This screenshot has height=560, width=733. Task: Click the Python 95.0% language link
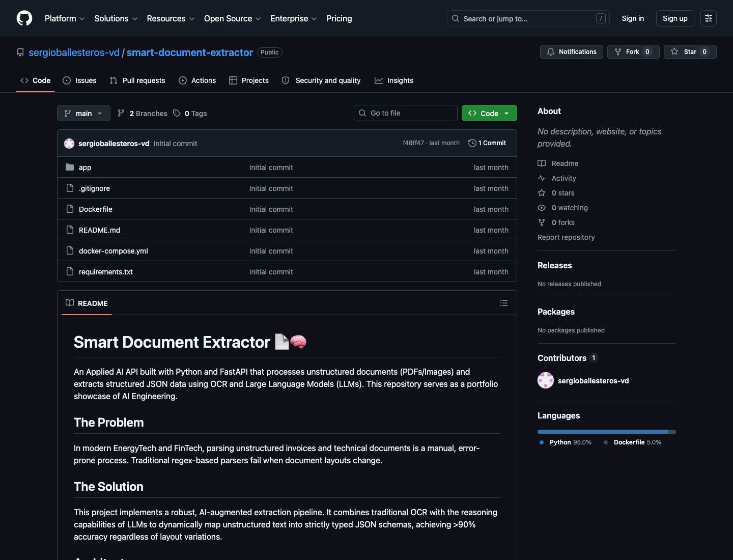(566, 442)
